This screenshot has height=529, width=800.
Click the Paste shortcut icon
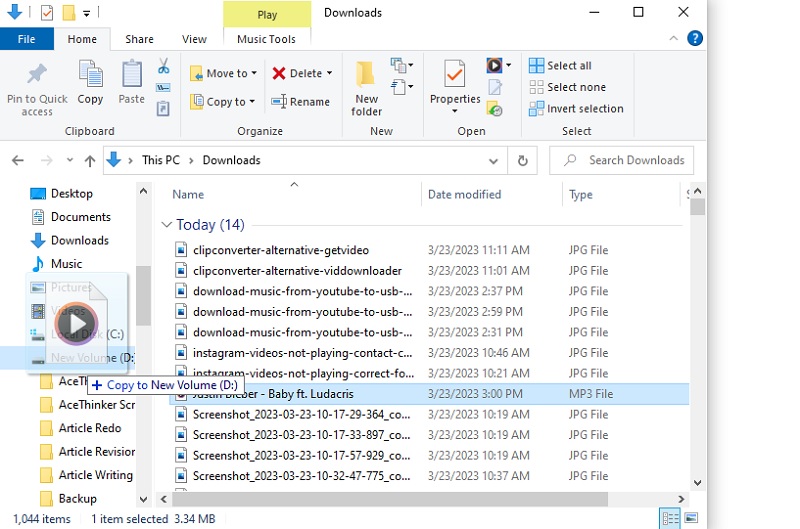coord(163,109)
